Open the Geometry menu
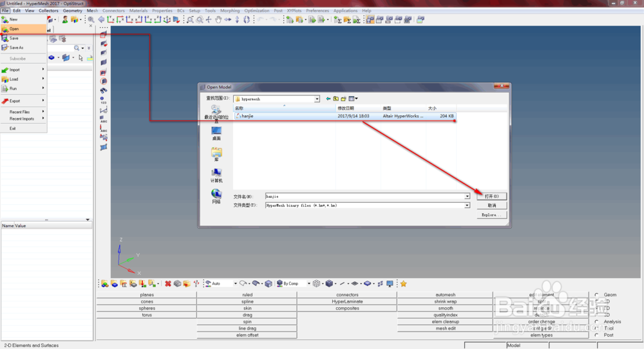 click(72, 11)
